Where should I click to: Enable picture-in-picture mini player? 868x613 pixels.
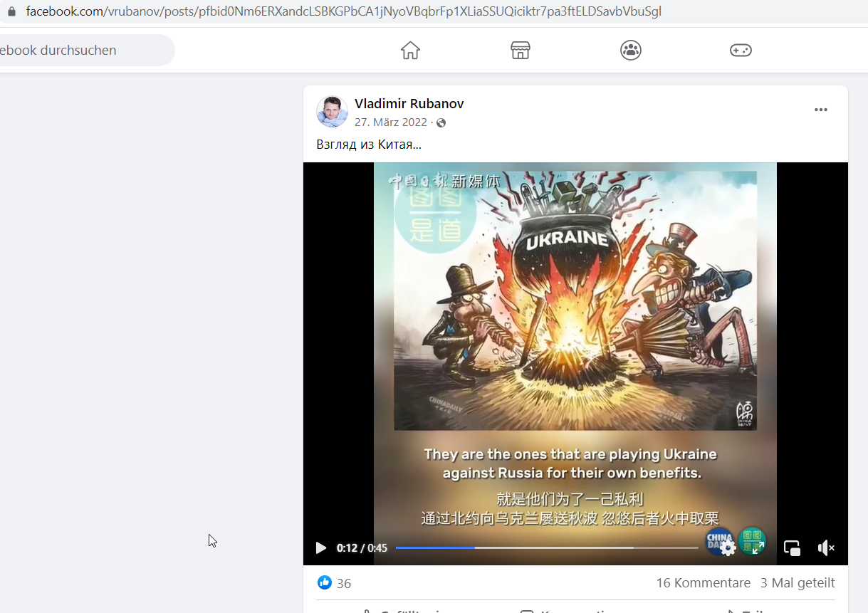[792, 547]
